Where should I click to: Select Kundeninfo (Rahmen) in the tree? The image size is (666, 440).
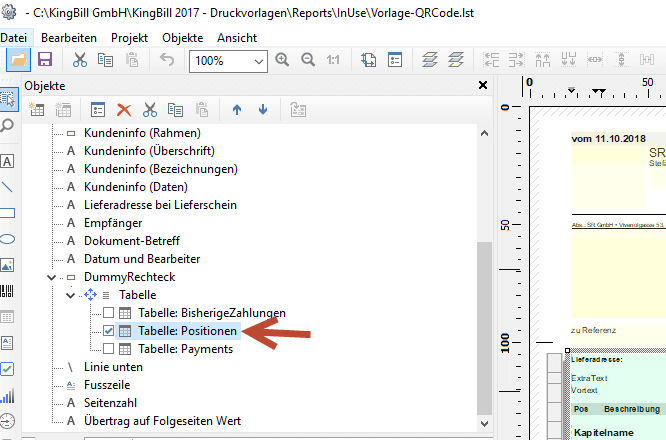tap(142, 133)
